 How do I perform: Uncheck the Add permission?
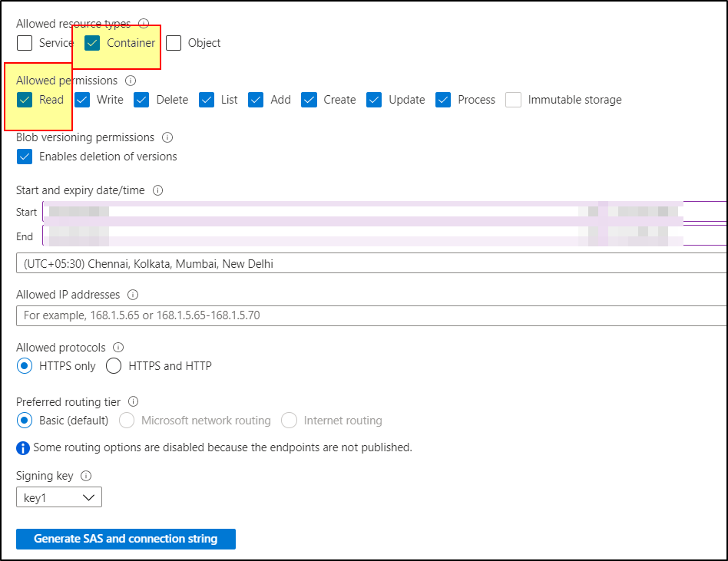coord(256,100)
